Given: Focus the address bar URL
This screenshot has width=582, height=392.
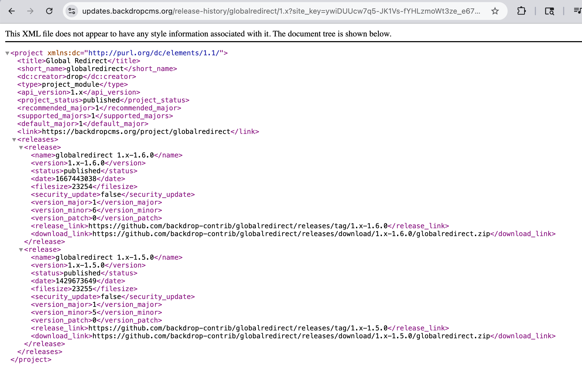Looking at the screenshot, I should click(281, 11).
